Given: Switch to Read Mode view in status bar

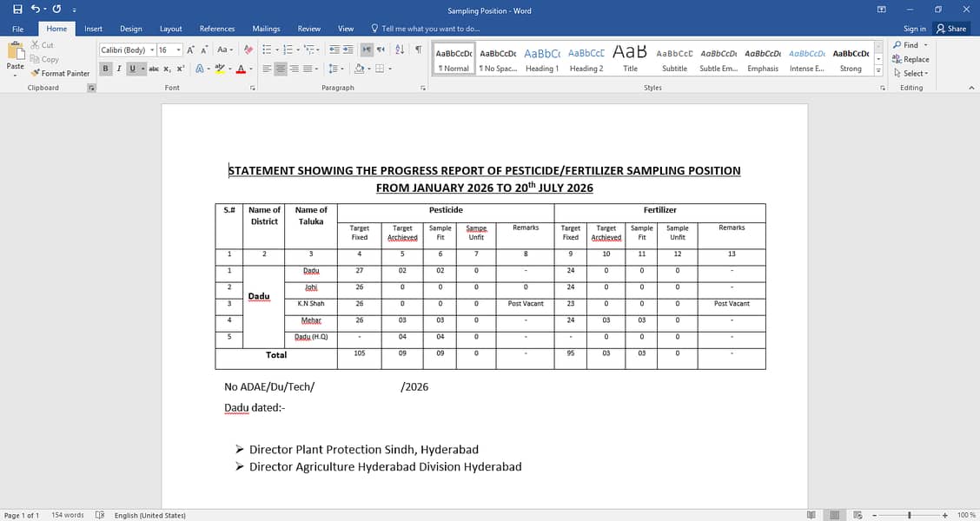Looking at the screenshot, I should point(811,515).
